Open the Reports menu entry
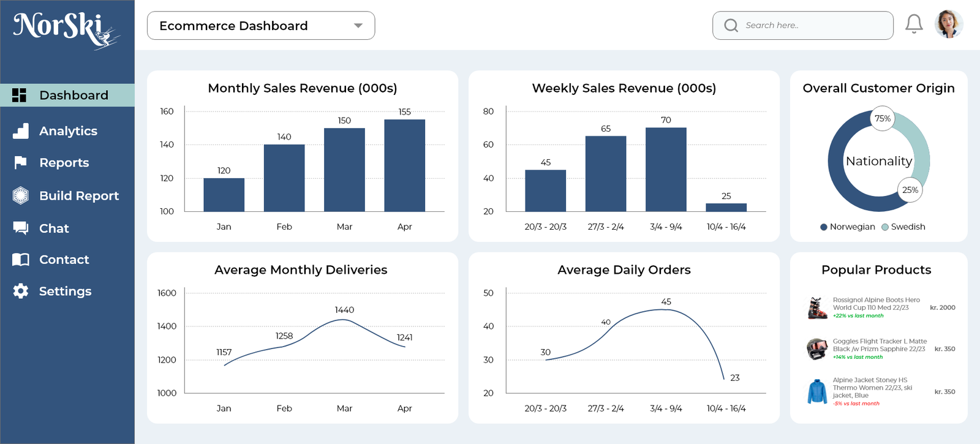Image resolution: width=980 pixels, height=444 pixels. click(64, 163)
